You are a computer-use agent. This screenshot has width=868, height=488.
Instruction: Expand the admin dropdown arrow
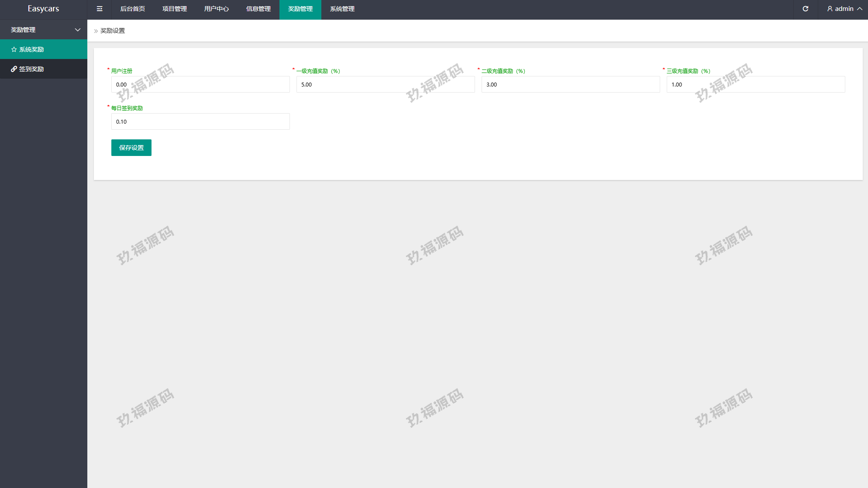coord(860,9)
